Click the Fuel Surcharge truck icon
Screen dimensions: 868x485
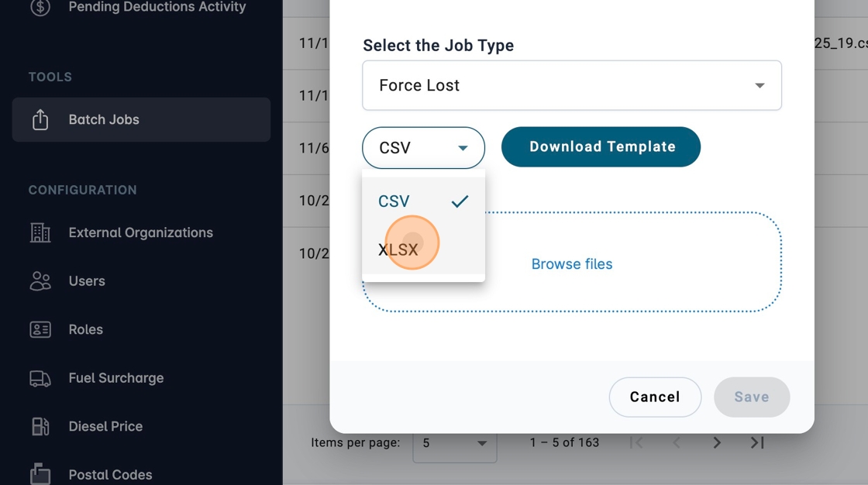click(40, 378)
